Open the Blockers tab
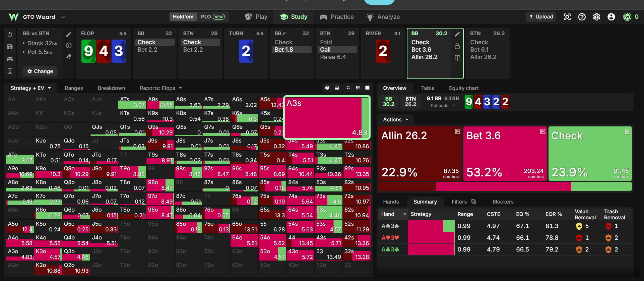Viewport: 644px width, 281px height. (503, 202)
